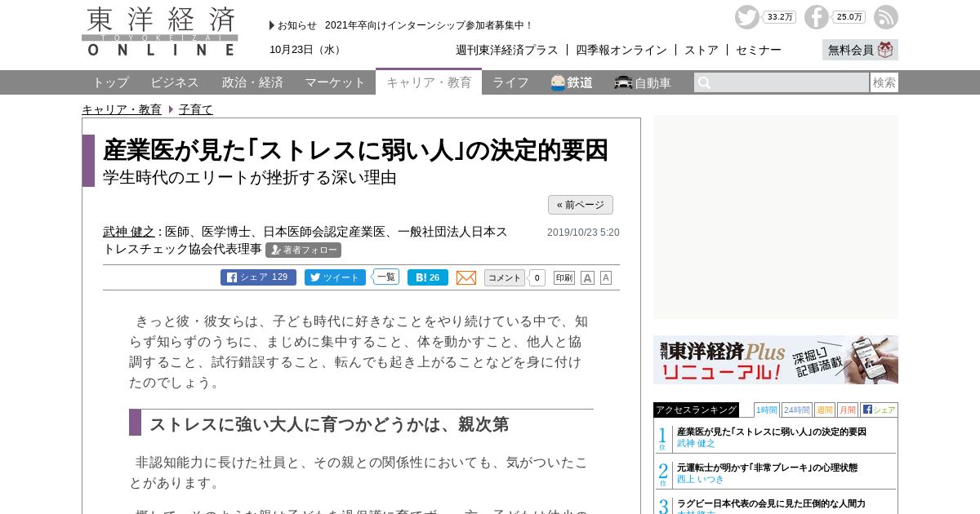Click the date 10月23日（水）

coord(307,50)
